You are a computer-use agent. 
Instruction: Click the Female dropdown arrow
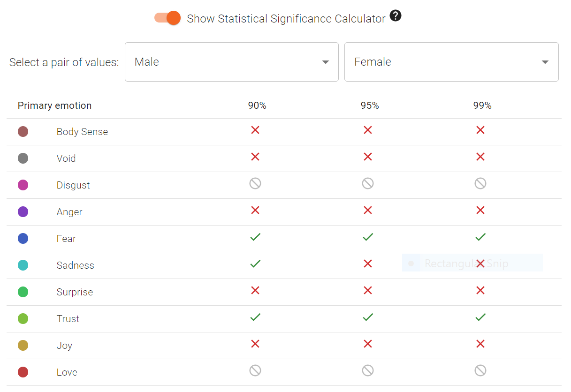click(x=544, y=61)
